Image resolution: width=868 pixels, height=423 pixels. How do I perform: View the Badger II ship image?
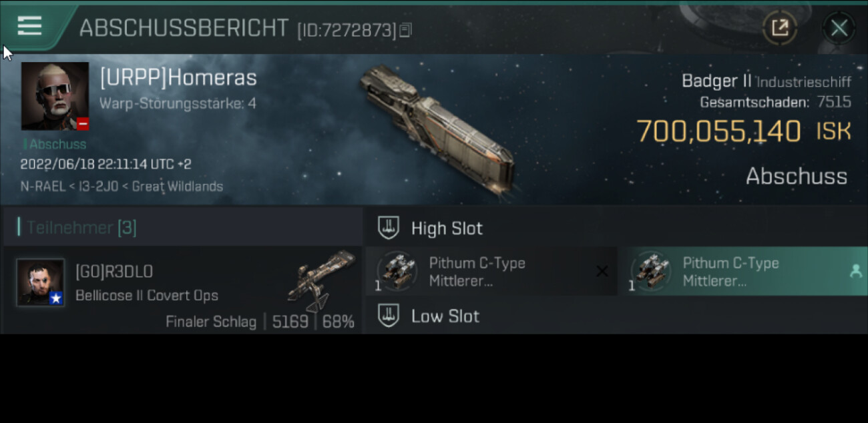(x=437, y=130)
